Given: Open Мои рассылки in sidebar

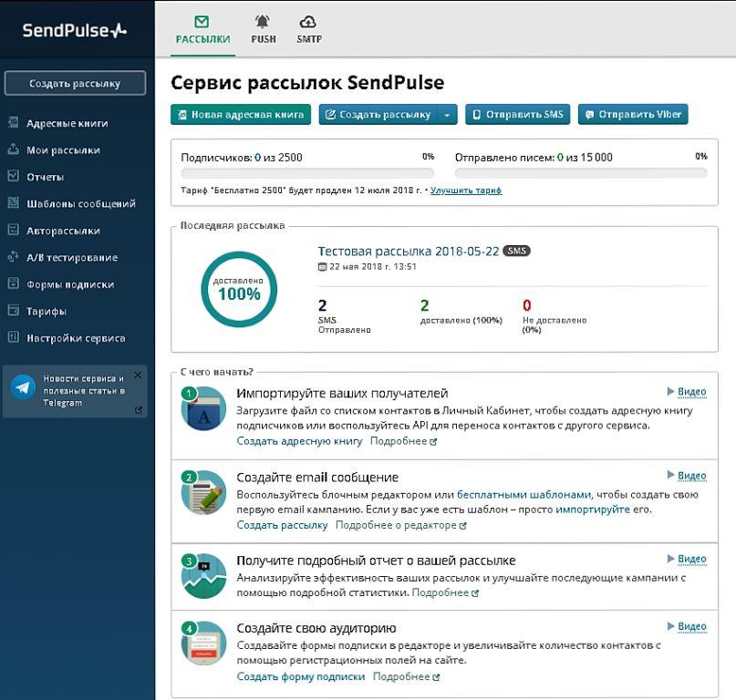Looking at the screenshot, I should (63, 150).
